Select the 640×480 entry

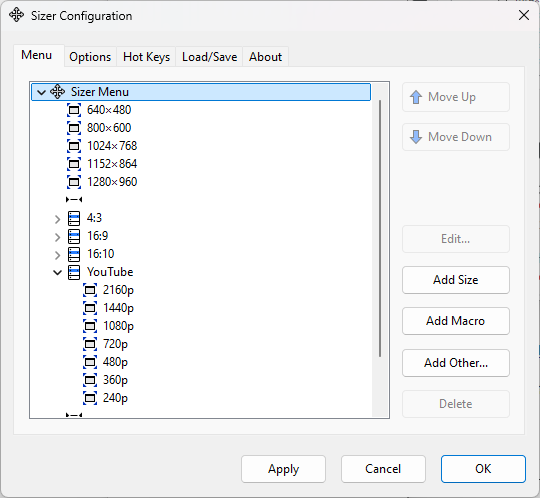pyautogui.click(x=109, y=110)
